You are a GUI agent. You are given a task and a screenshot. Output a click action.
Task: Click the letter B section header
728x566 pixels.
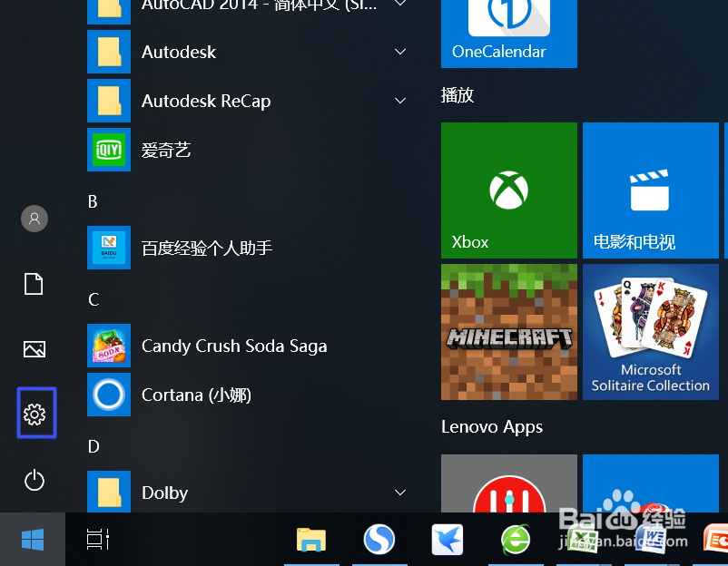pyautogui.click(x=93, y=201)
